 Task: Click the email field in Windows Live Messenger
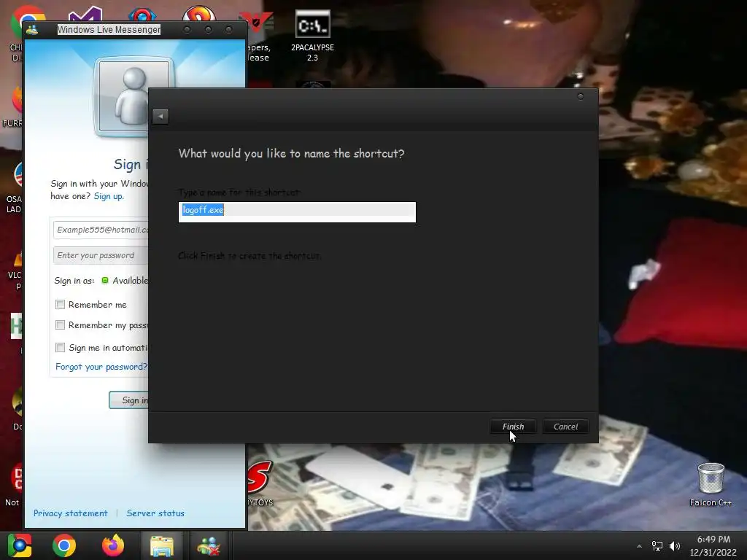[x=101, y=230]
